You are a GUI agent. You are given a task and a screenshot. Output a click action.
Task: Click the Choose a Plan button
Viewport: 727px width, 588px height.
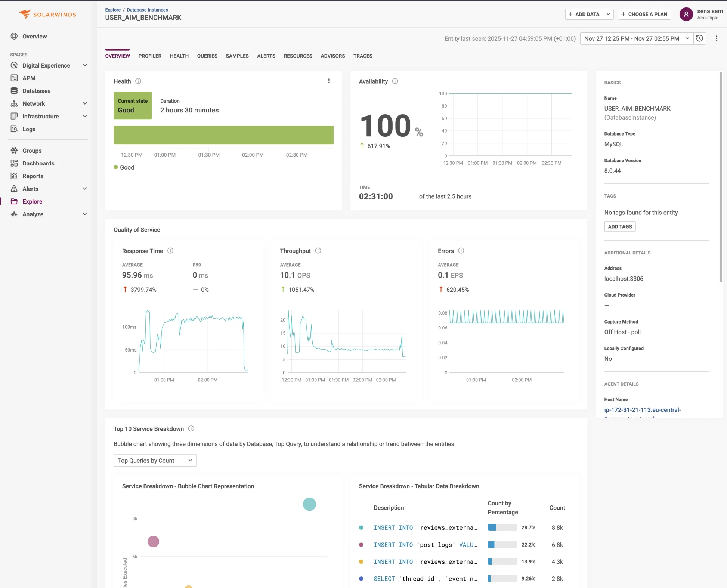pyautogui.click(x=644, y=14)
